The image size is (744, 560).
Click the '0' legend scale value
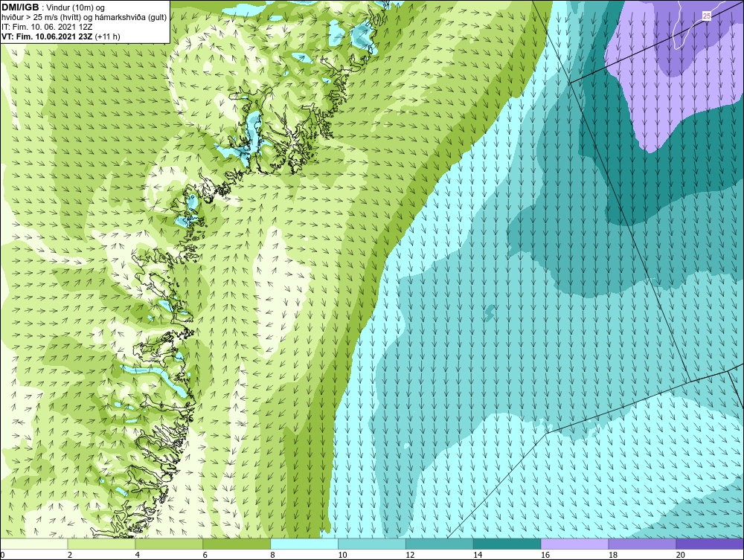[x=2, y=555]
